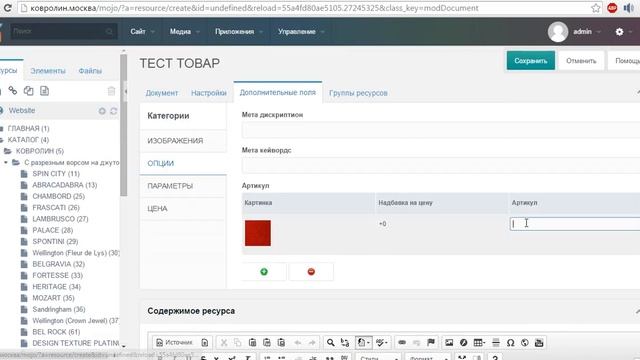The height and width of the screenshot is (360, 640).
Task: Switch to the Документ tab
Action: [x=162, y=93]
